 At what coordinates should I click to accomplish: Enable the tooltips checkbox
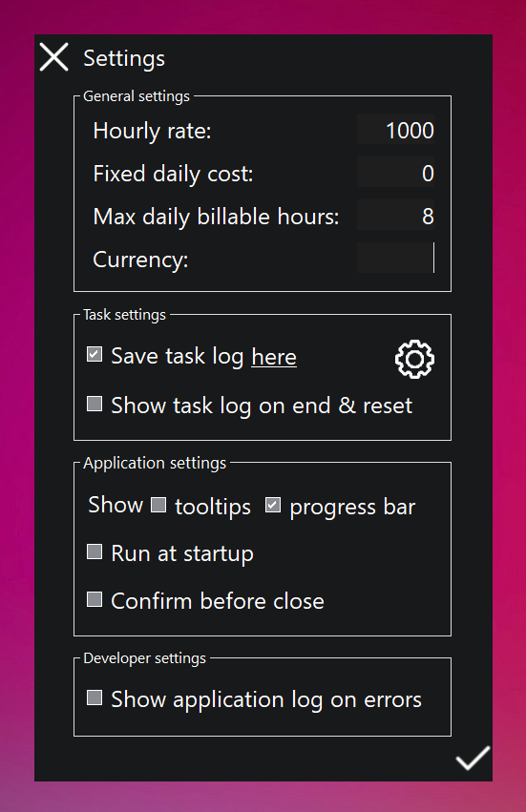158,505
